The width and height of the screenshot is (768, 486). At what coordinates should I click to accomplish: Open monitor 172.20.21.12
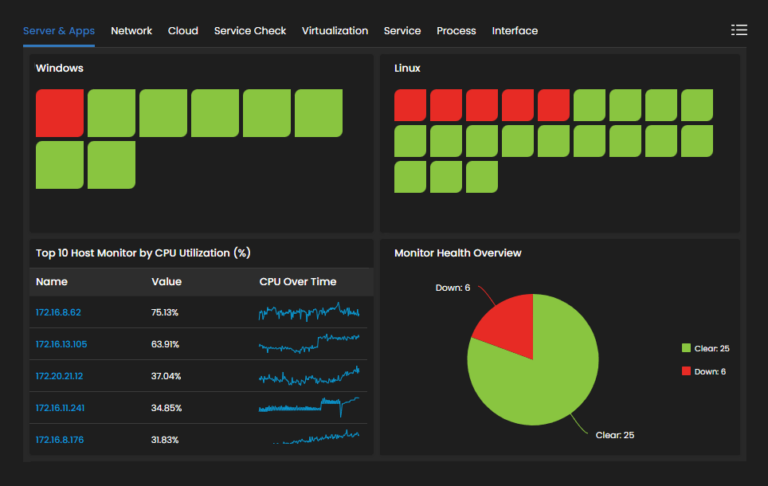pos(59,376)
